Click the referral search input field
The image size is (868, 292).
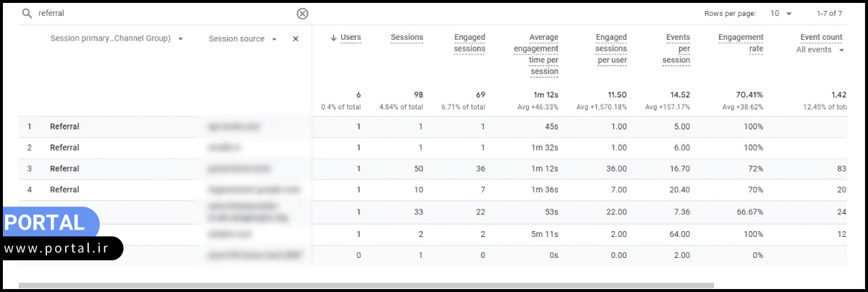point(159,14)
